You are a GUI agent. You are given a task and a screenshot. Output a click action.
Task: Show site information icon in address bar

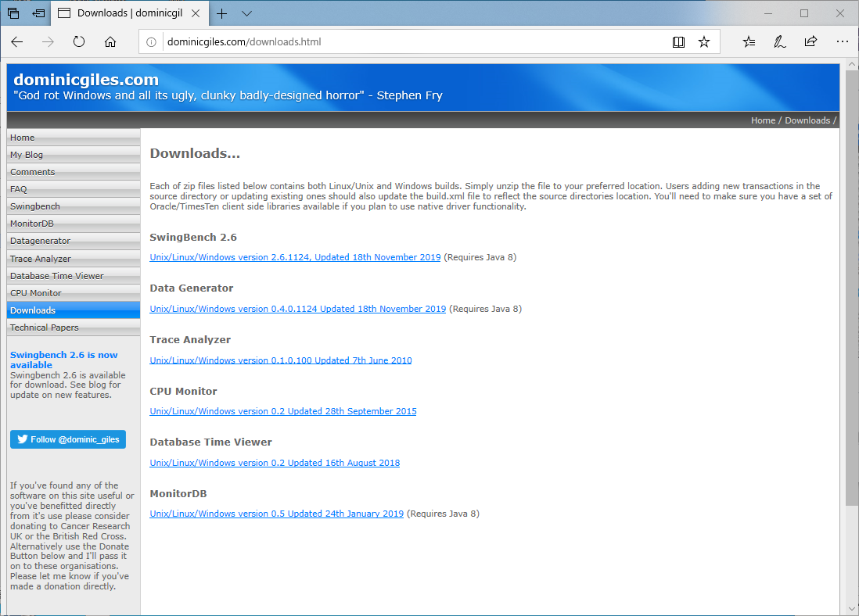coord(151,41)
